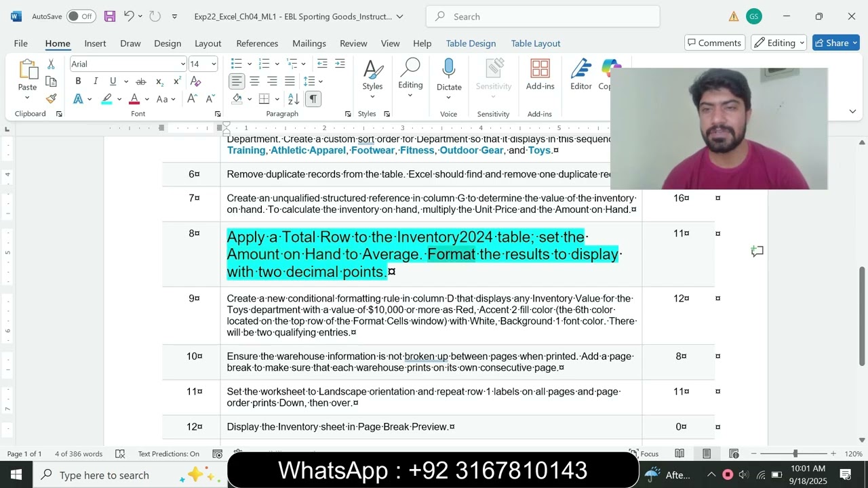Increase the font size
Viewport: 868px width, 488px height.
[x=192, y=99]
